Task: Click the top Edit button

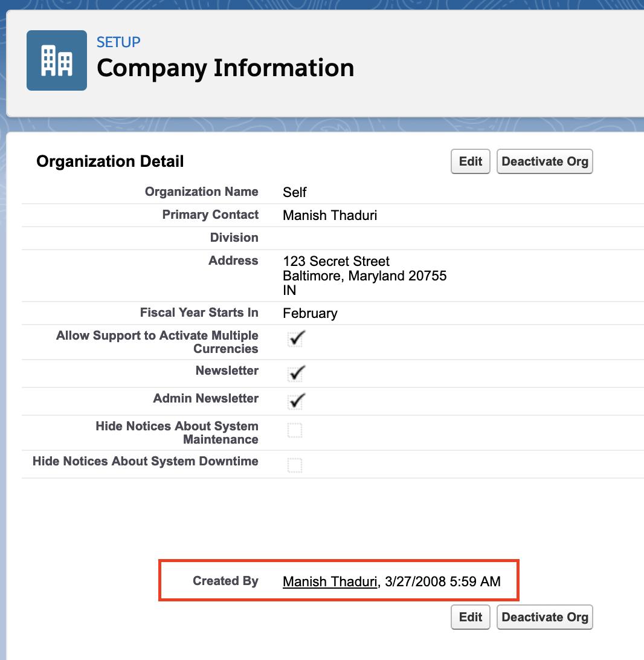Action: point(470,161)
